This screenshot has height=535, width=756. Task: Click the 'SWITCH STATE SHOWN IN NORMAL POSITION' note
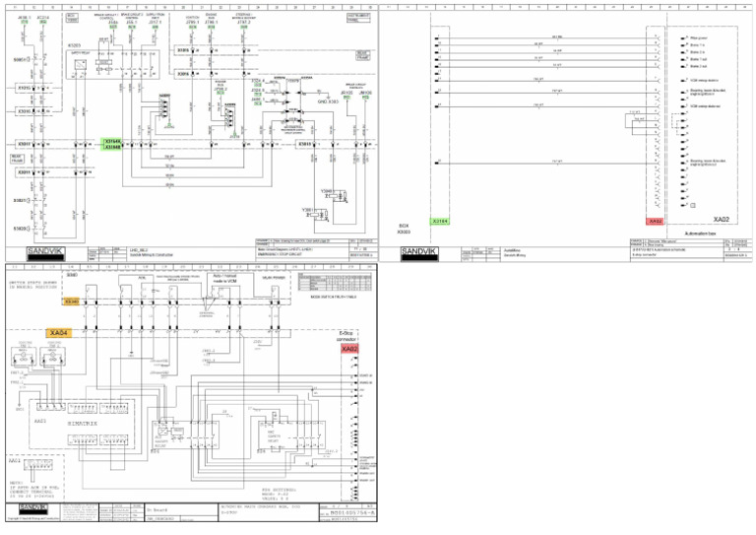32,285
